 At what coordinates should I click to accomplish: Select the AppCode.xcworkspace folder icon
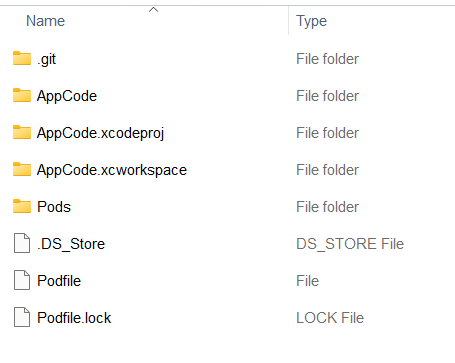point(22,169)
